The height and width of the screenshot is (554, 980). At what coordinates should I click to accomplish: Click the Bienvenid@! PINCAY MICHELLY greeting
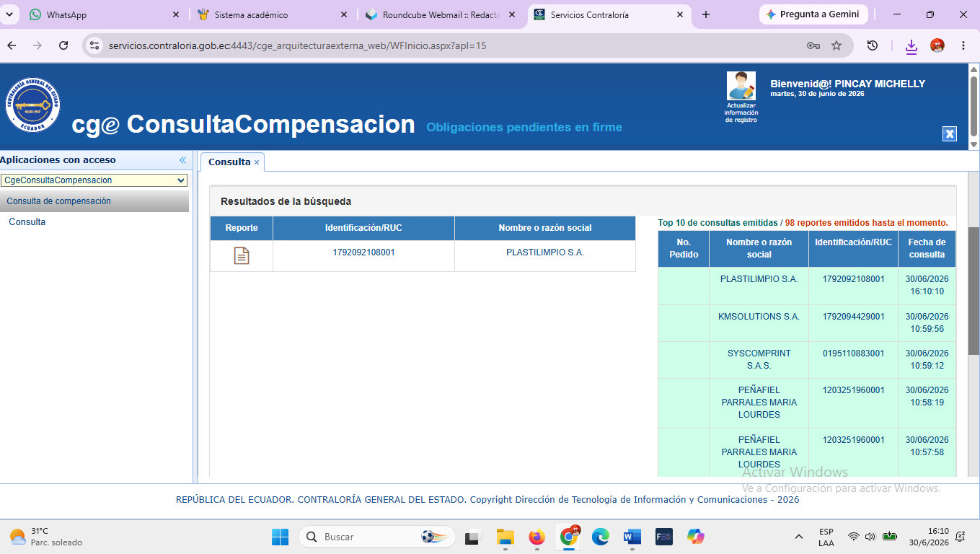[847, 84]
